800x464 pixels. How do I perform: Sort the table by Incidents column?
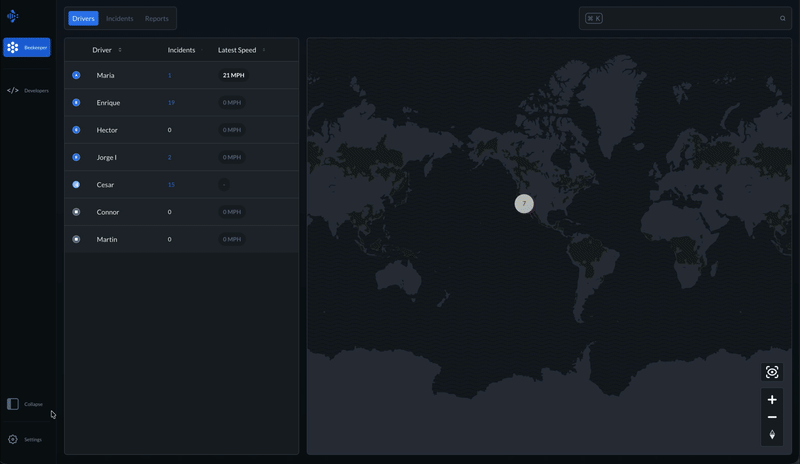pyautogui.click(x=181, y=50)
